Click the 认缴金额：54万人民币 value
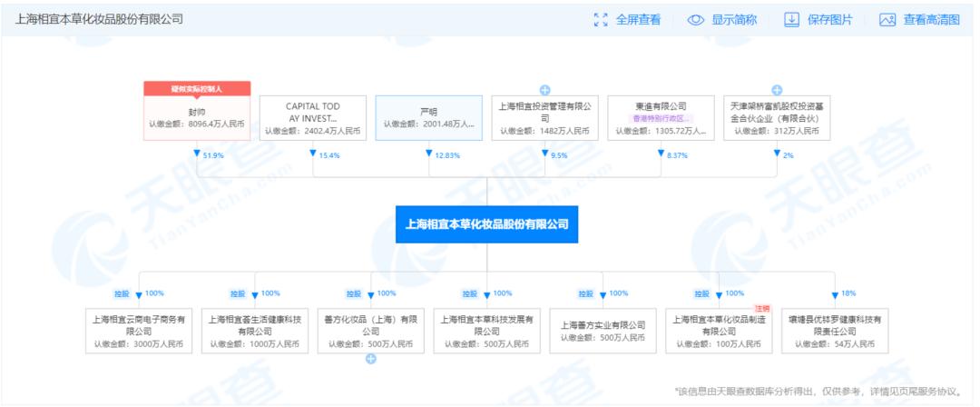Viewport: 980px width, 407px height. [835, 344]
